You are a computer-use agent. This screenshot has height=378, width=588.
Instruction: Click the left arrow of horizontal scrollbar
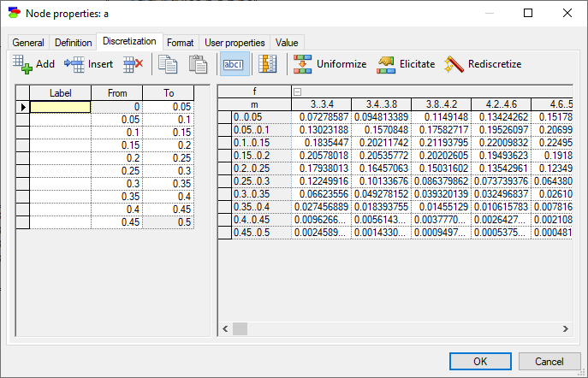pos(225,329)
